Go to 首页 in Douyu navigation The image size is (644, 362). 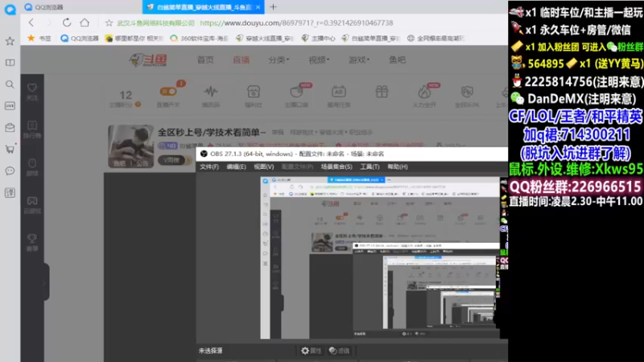point(205,60)
